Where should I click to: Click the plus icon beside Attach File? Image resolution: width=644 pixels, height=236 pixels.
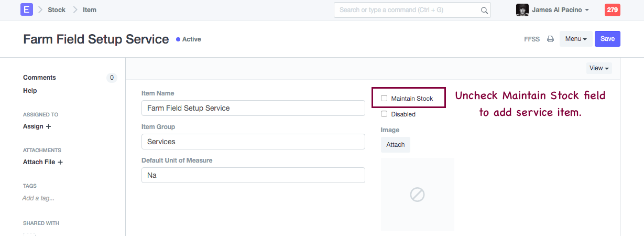[60, 162]
